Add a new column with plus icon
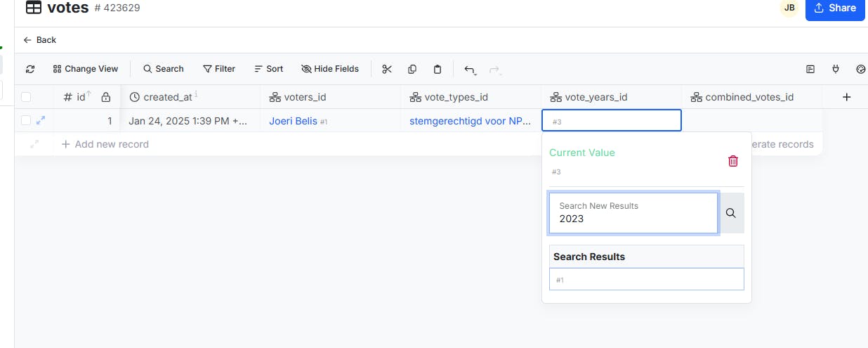The image size is (868, 348). pyautogui.click(x=846, y=97)
